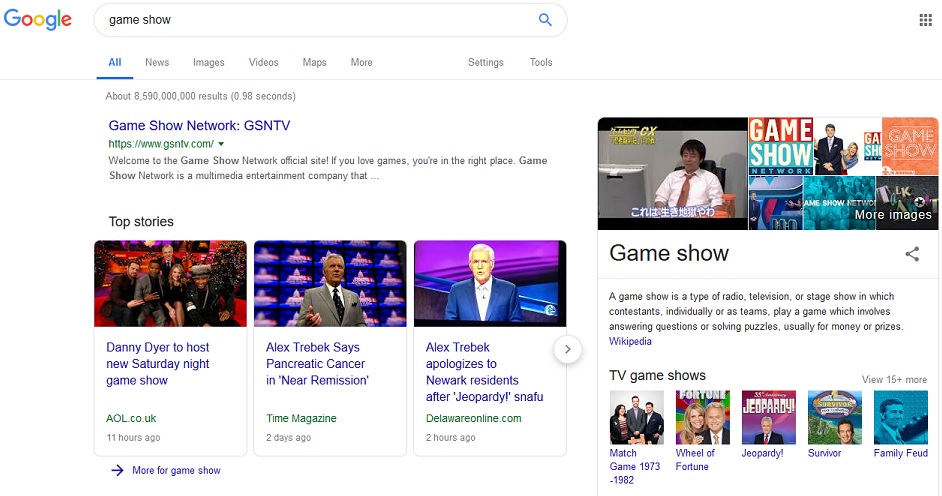This screenshot has width=942, height=496.
Task: Click the Top stories heading
Action: 141,222
